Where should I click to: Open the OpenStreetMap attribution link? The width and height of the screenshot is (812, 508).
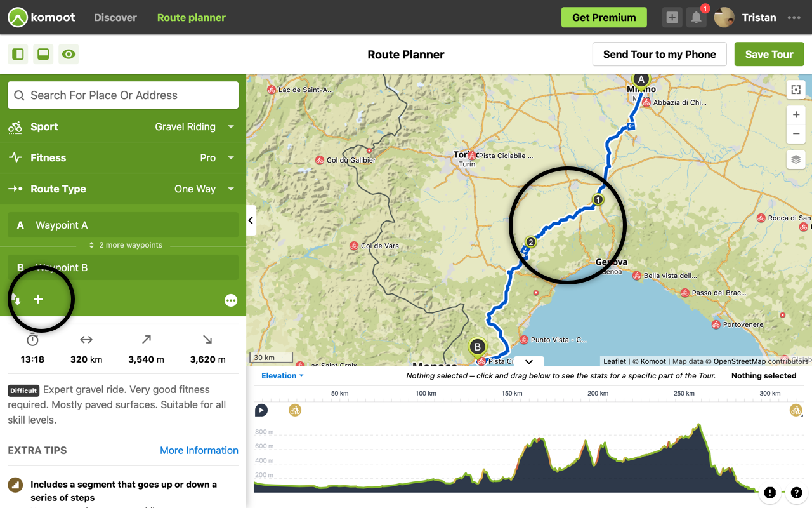740,361
